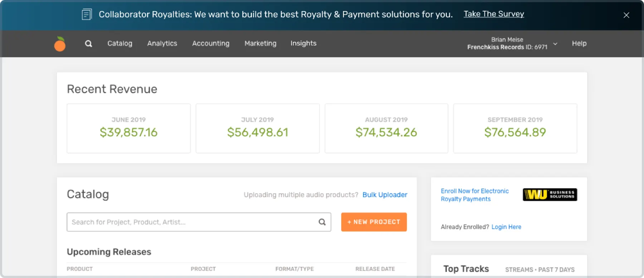
Task: Click the FORMAT/TYPE column header
Action: [x=294, y=269]
